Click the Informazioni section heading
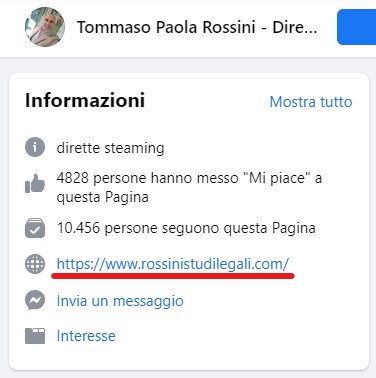The image size is (376, 378). (85, 100)
